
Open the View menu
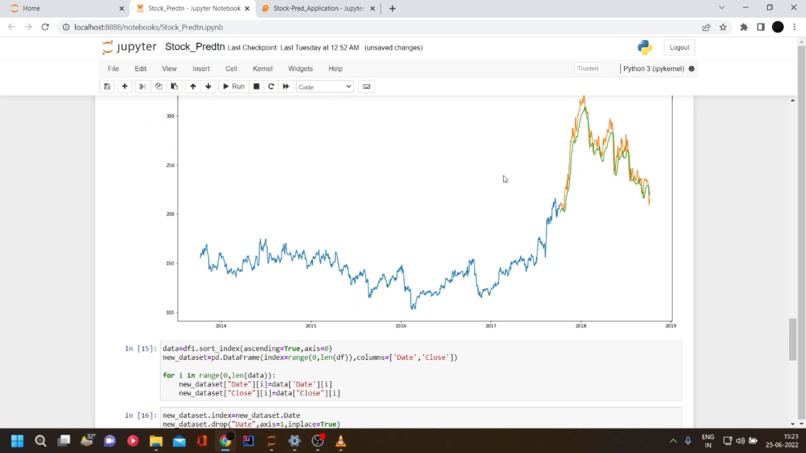(x=169, y=68)
